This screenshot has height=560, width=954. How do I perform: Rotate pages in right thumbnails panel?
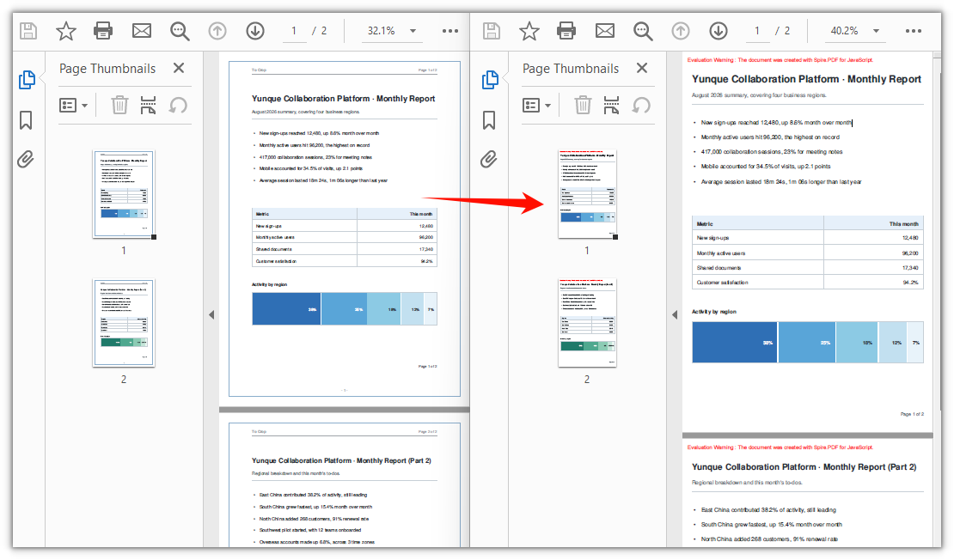(641, 105)
